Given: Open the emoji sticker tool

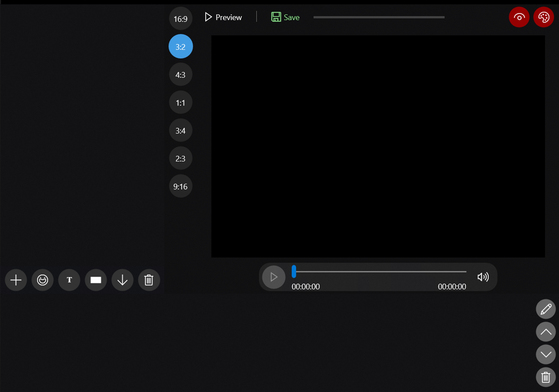Looking at the screenshot, I should (x=42, y=280).
